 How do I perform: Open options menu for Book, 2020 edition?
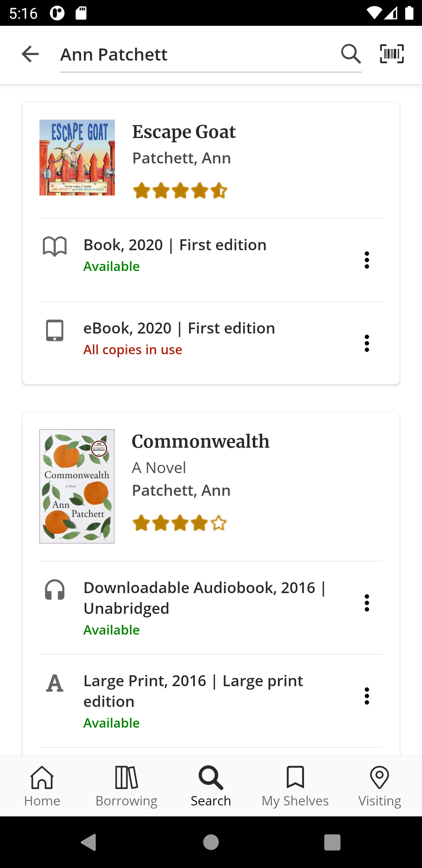click(x=367, y=260)
